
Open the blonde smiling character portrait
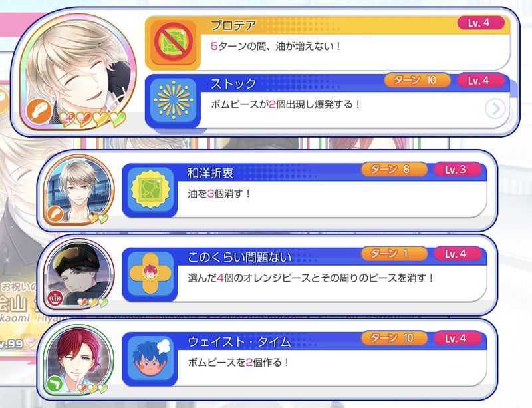click(78, 72)
